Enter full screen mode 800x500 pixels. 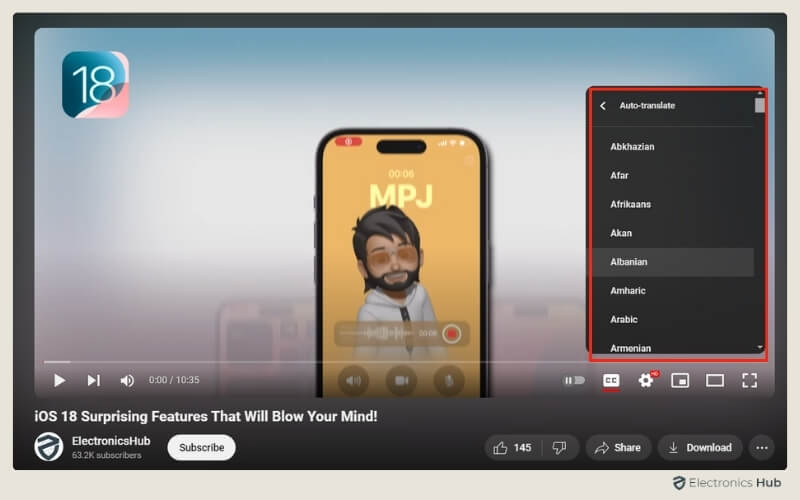click(x=749, y=380)
